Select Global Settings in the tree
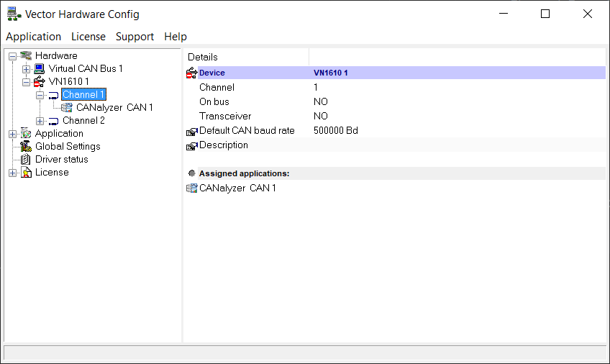 (x=68, y=146)
